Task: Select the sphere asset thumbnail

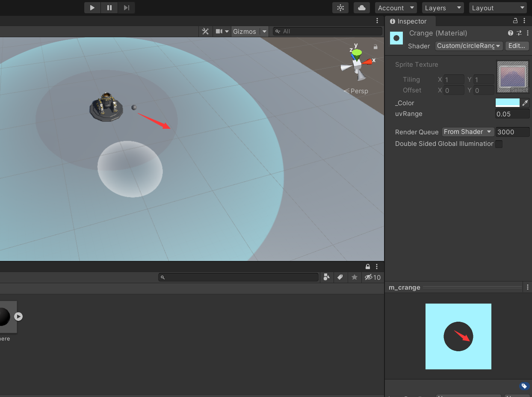Action: (x=8, y=317)
